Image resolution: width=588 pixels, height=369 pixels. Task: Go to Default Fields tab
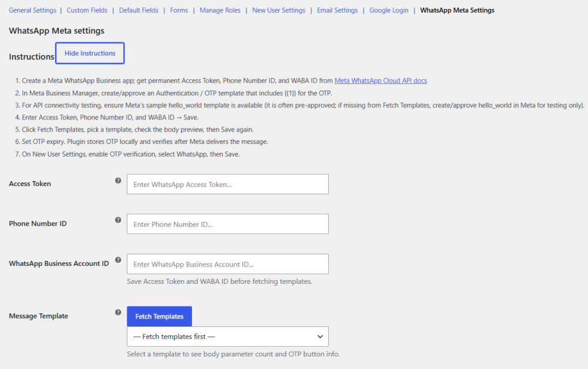tap(139, 10)
